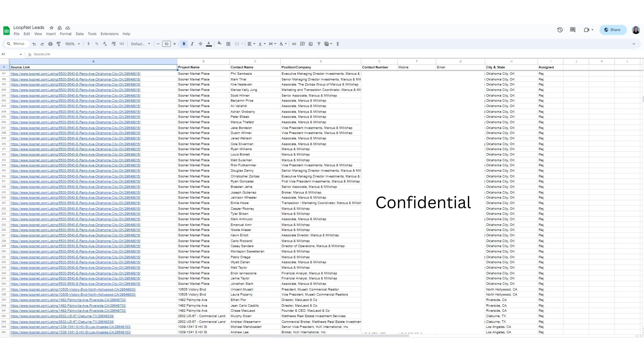This screenshot has width=644, height=362.
Task: Open the comments history panel
Action: (x=573, y=30)
